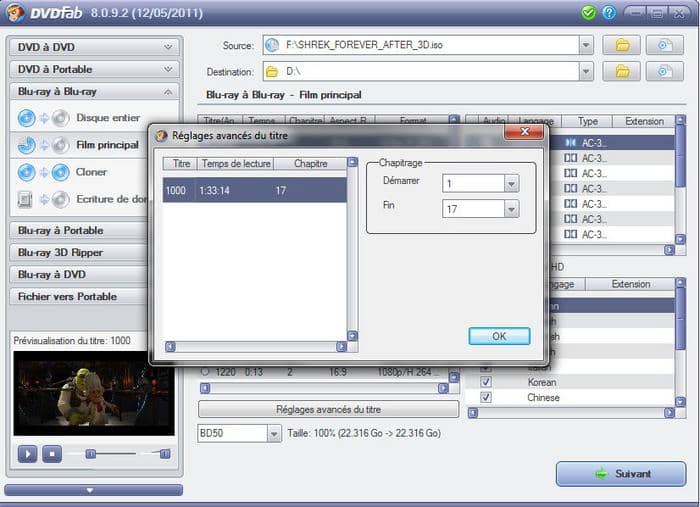Click the green arrow on Suivant

pyautogui.click(x=601, y=474)
